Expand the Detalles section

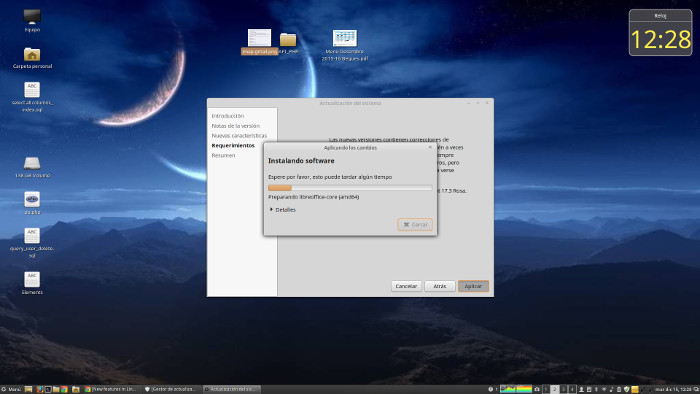click(283, 210)
